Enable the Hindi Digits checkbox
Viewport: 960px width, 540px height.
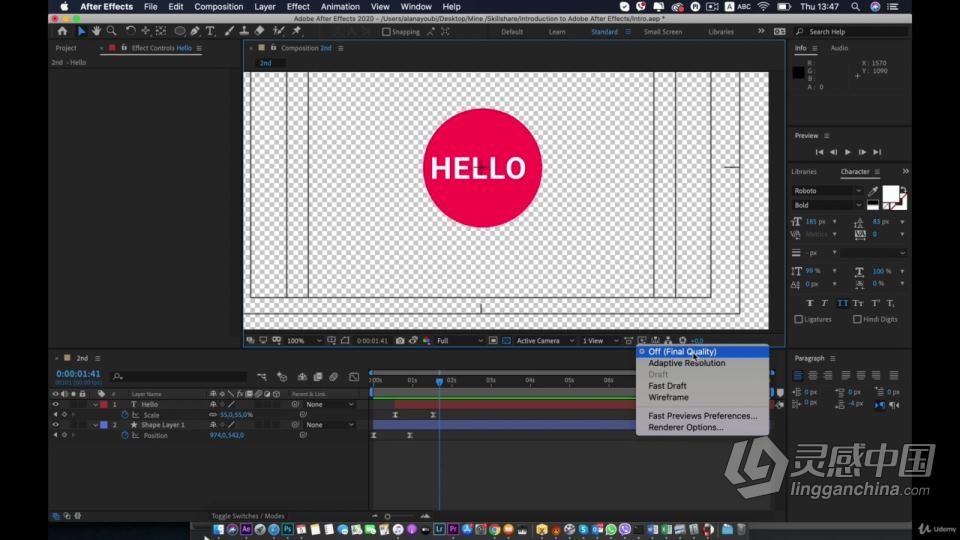coord(857,319)
